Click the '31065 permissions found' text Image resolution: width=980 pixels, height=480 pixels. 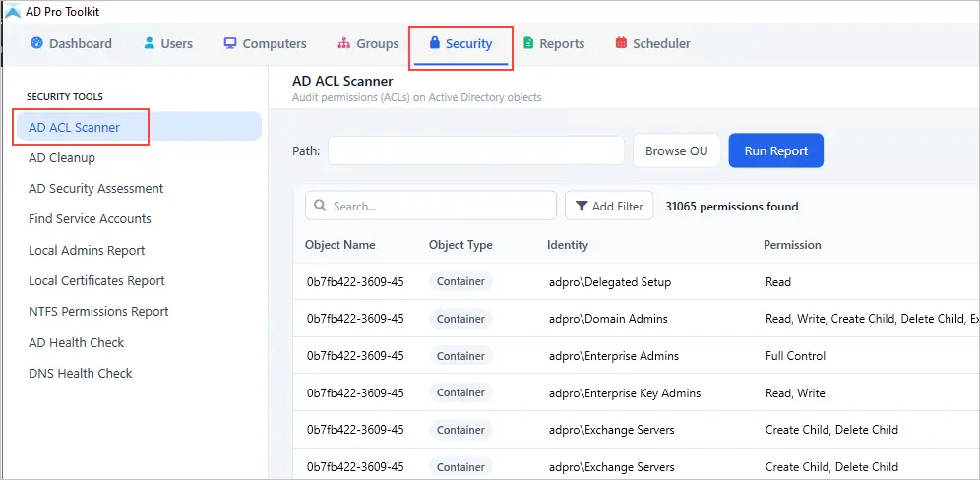click(732, 207)
